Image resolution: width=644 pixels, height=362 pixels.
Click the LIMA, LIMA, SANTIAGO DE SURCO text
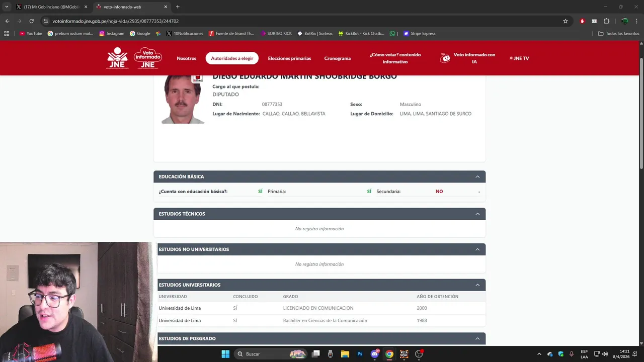tap(436, 114)
